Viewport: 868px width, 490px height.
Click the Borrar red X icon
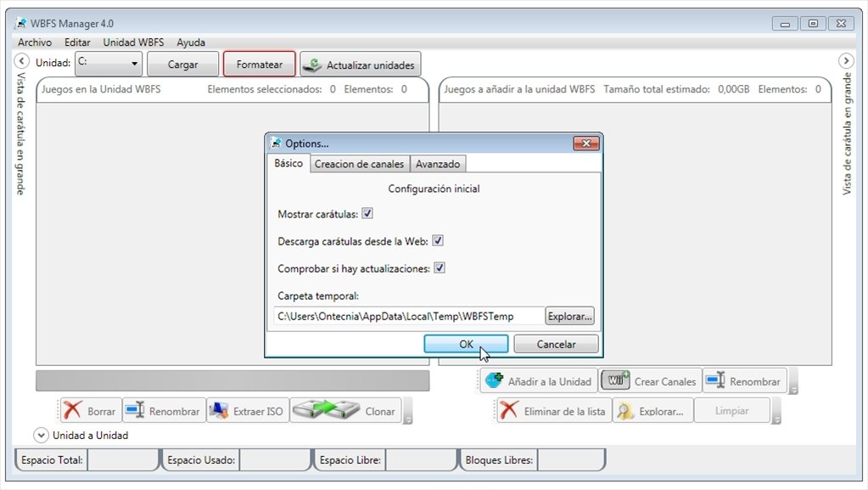click(72, 411)
